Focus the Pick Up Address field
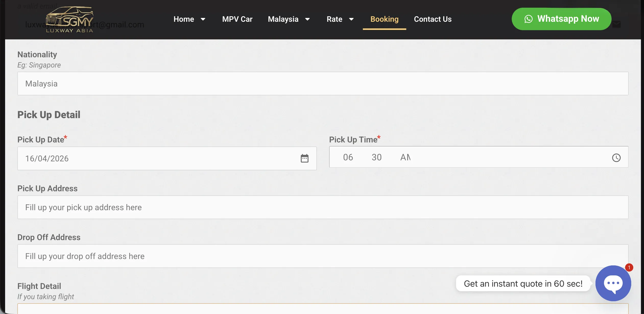 pos(323,207)
